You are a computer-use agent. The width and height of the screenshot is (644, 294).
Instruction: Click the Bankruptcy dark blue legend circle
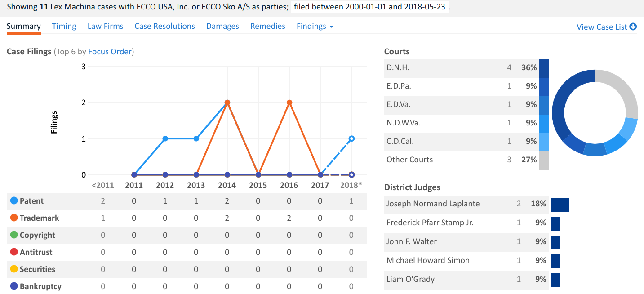[13, 286]
